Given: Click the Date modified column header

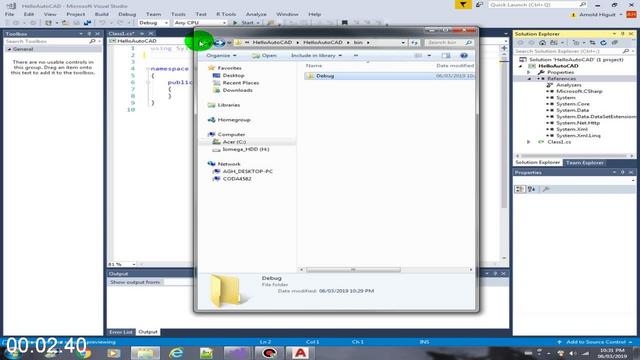Looking at the screenshot, I should click(455, 66).
